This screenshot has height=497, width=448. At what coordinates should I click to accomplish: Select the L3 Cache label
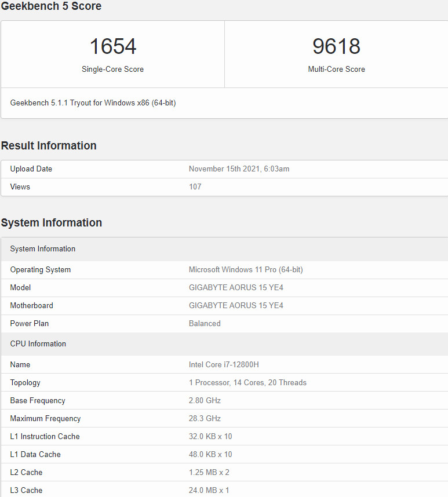point(26,491)
